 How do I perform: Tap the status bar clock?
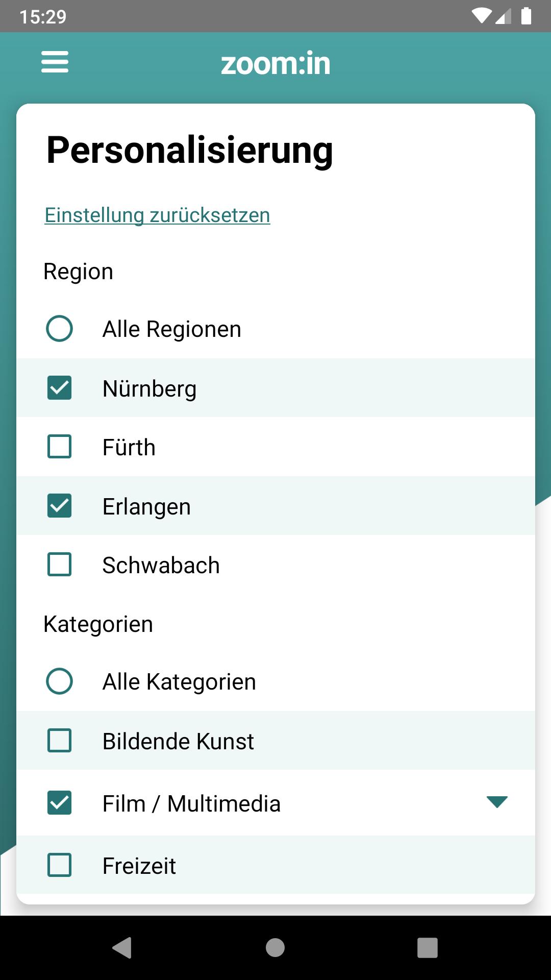[43, 16]
